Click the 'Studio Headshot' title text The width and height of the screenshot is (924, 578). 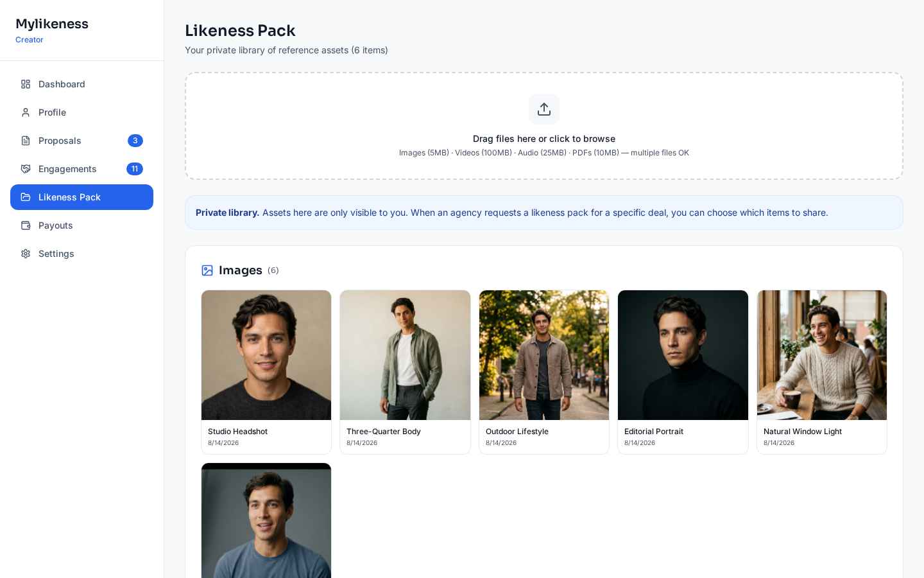(237, 432)
